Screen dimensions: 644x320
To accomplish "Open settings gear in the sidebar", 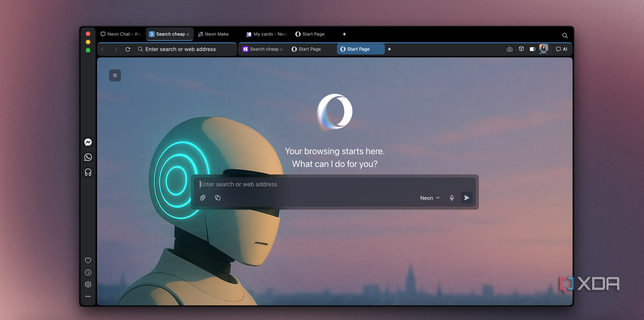I will (88, 284).
